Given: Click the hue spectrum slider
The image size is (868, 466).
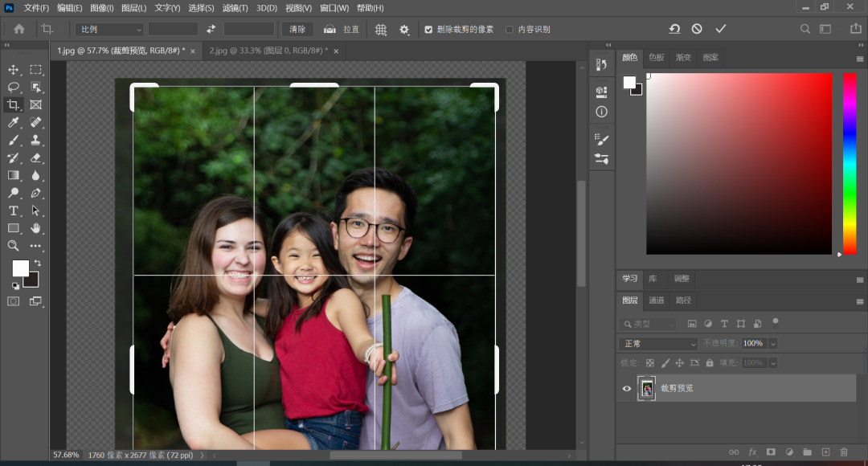Looking at the screenshot, I should click(850, 164).
